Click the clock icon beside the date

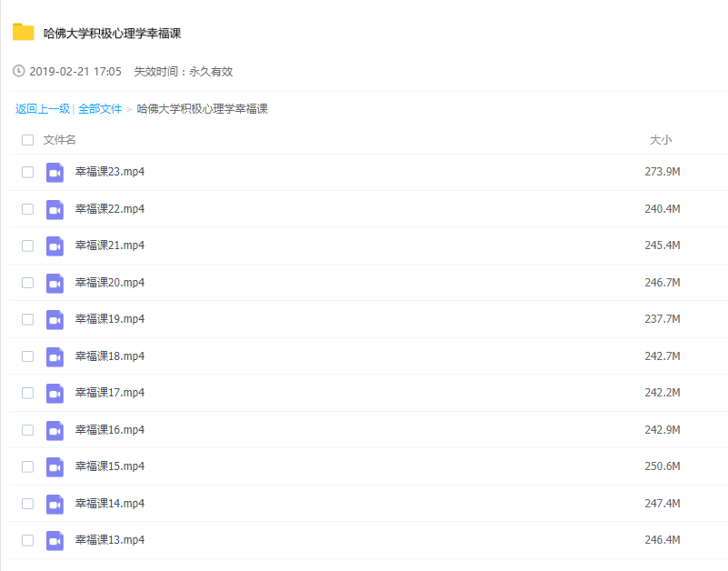(x=18, y=71)
